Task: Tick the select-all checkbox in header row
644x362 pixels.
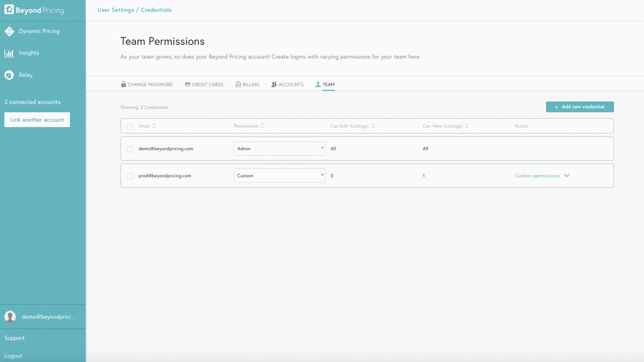Action: tap(130, 127)
